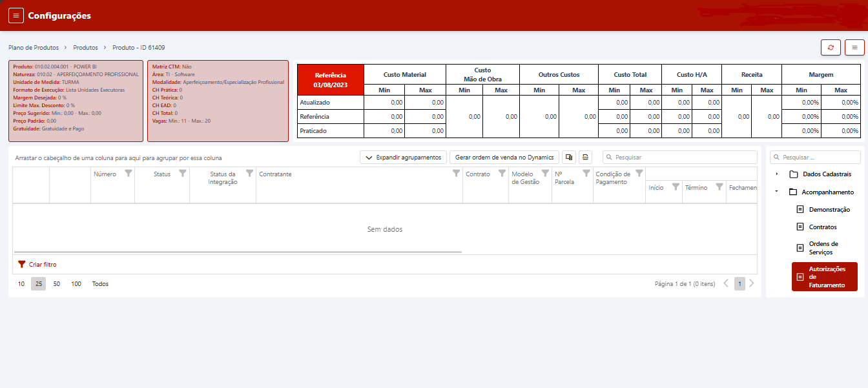Image resolution: width=868 pixels, height=388 pixels.
Task: Click Gerar ordem de venda no Dynamics
Action: [504, 158]
